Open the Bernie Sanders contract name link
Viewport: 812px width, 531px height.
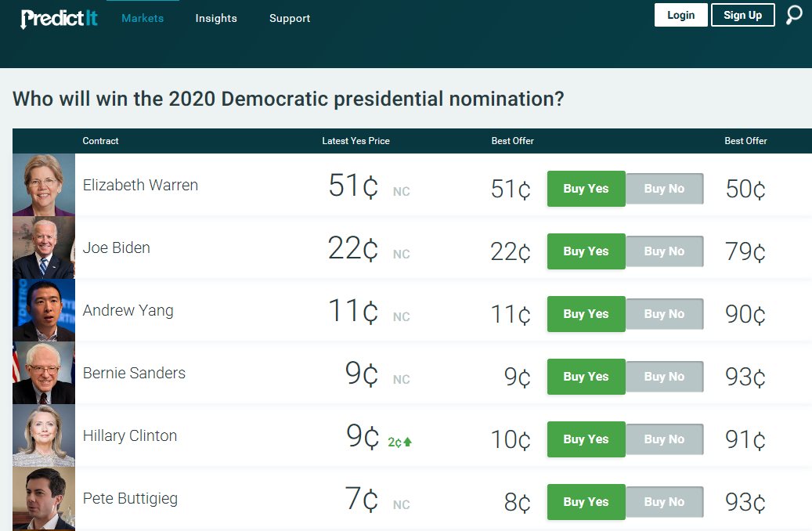pos(134,373)
